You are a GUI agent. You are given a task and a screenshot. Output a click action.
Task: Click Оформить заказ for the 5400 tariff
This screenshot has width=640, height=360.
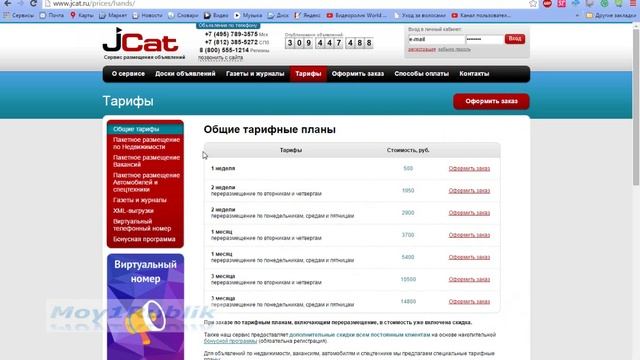tap(469, 257)
